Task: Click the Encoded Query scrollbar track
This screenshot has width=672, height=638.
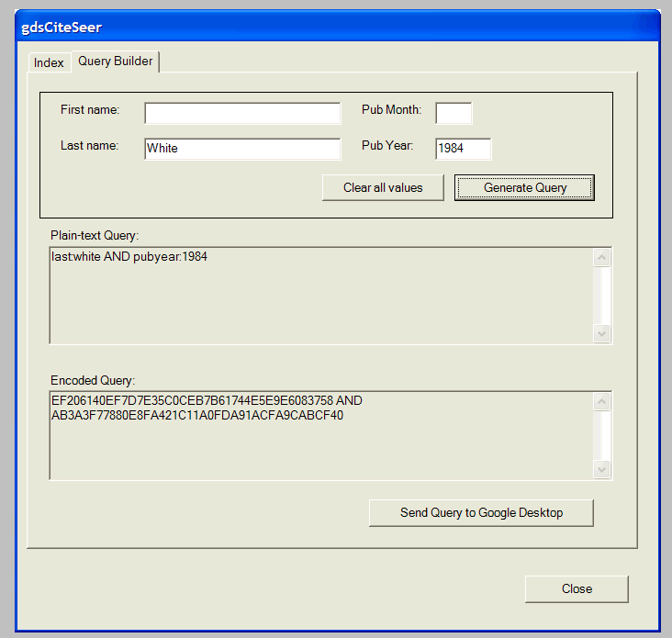Action: (602, 436)
